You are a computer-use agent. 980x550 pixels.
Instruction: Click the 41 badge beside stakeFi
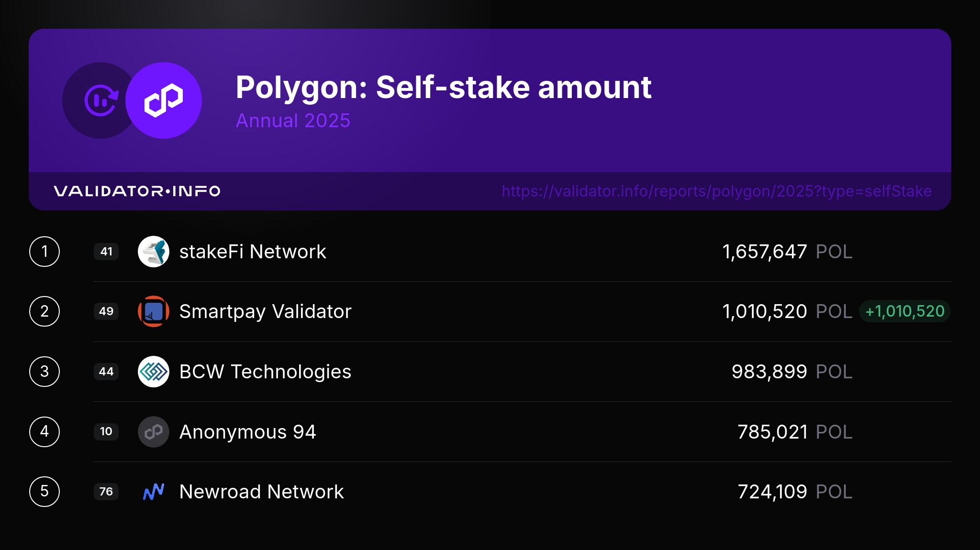pos(106,252)
